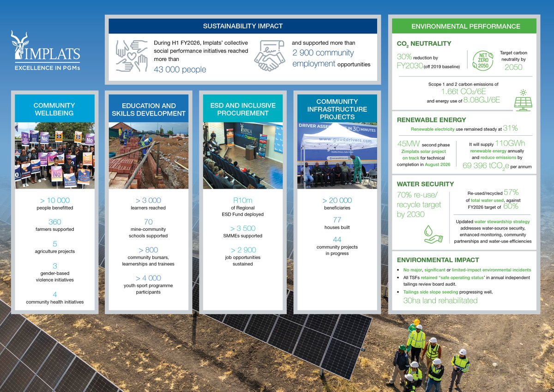Click 'R10m of Regional ESD Fund' stat

pyautogui.click(x=243, y=207)
